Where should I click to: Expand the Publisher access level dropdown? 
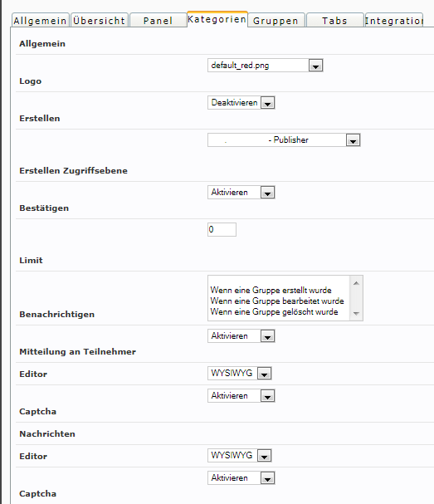click(x=284, y=139)
